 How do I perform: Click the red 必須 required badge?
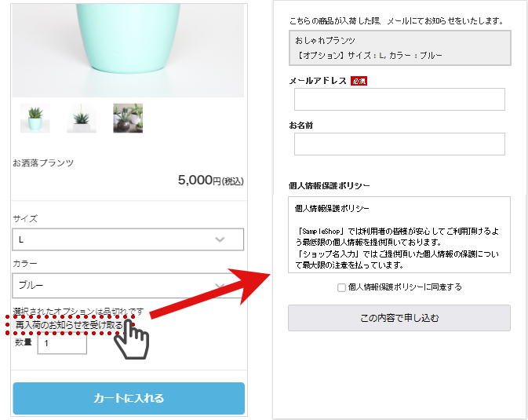pos(359,81)
